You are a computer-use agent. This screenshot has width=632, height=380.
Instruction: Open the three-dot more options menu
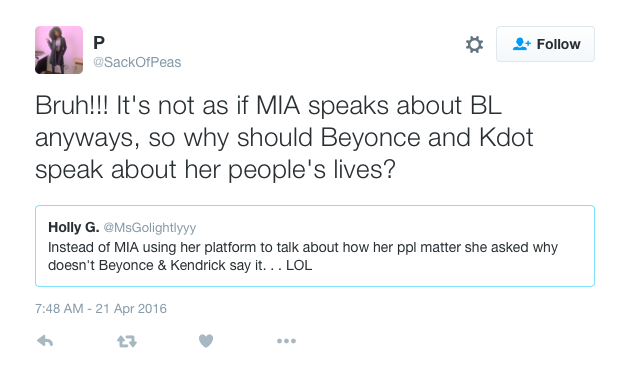[286, 341]
